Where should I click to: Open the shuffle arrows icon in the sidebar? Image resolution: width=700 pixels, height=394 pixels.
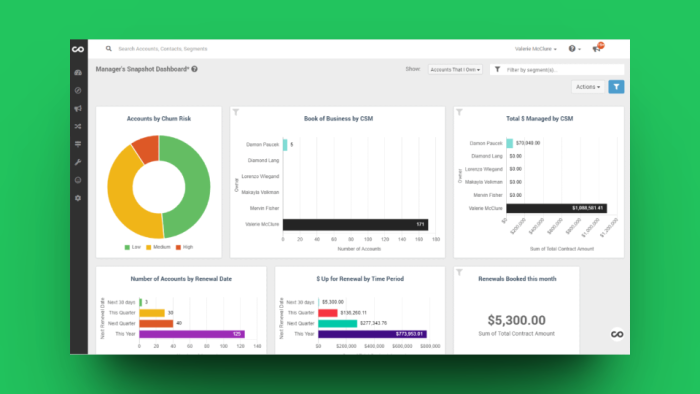78,126
